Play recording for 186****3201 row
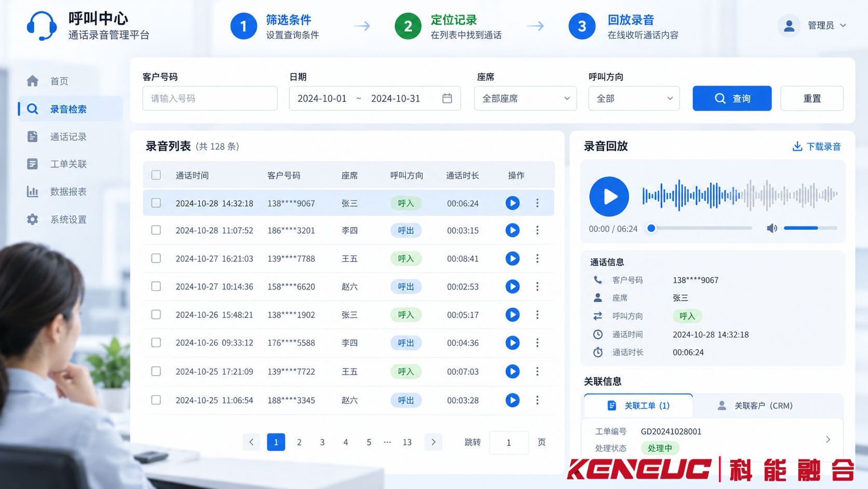The height and width of the screenshot is (489, 868). click(x=512, y=230)
